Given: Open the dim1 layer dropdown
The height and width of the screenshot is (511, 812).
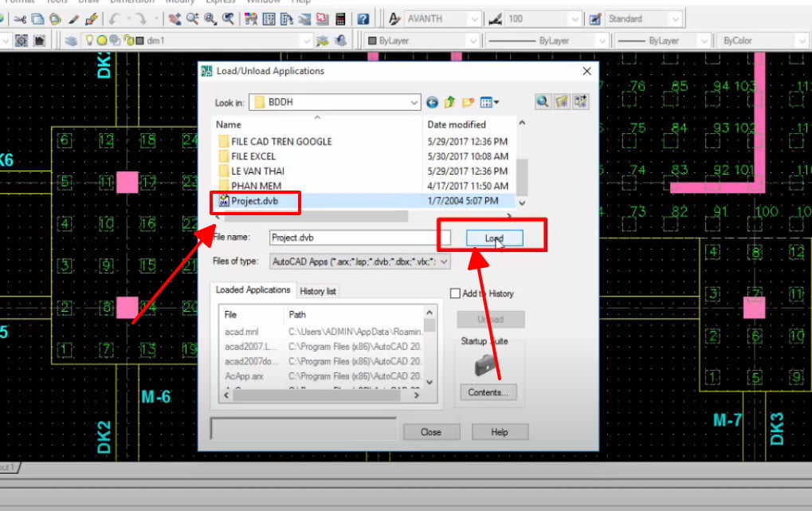Looking at the screenshot, I should 306,41.
